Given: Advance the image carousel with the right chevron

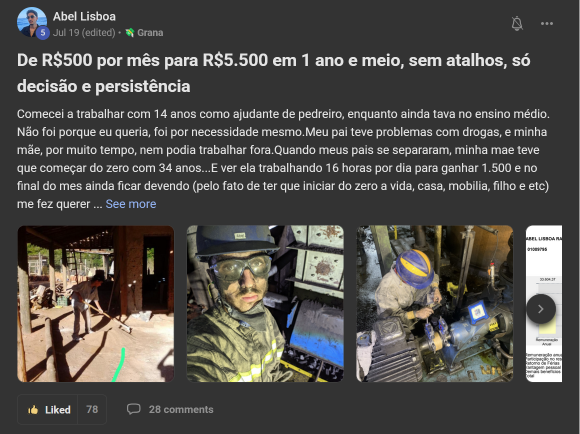Looking at the screenshot, I should pyautogui.click(x=540, y=309).
